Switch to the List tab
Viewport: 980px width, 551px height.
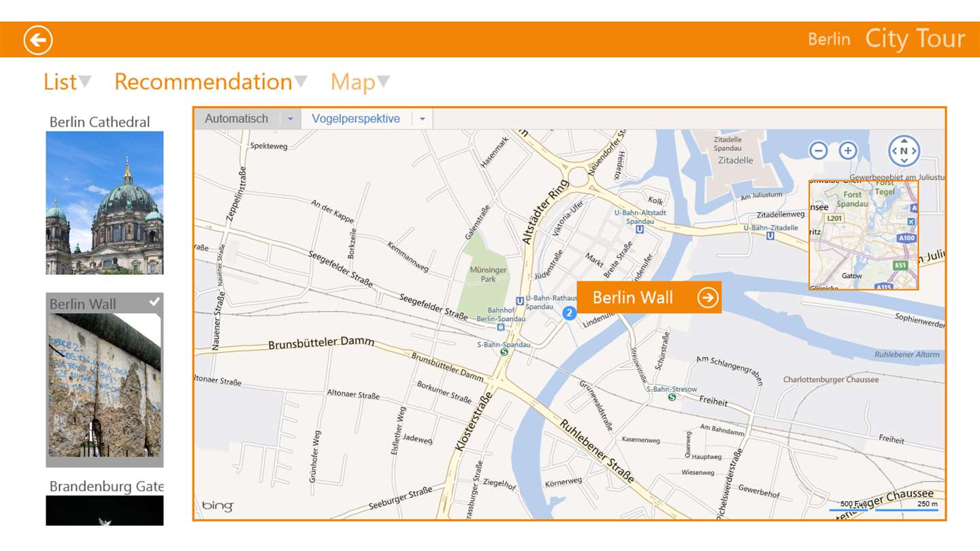(60, 82)
